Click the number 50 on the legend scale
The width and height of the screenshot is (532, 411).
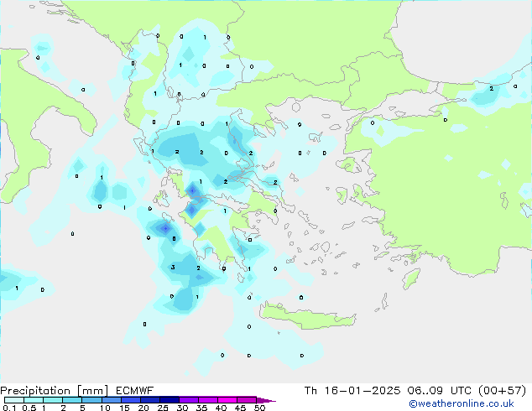[259, 408]
